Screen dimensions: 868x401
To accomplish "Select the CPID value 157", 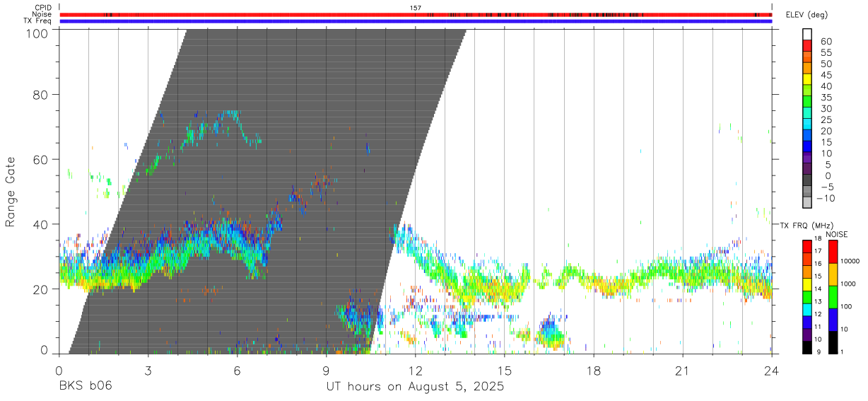I will point(416,8).
